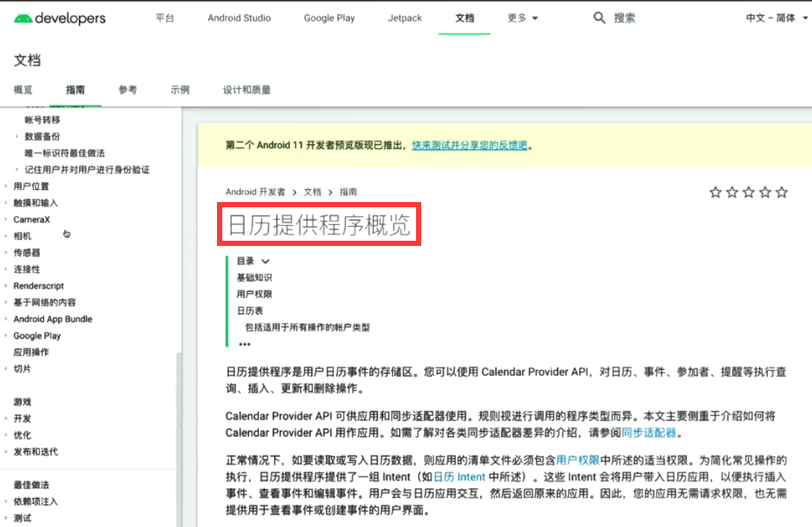Click the 指南 breadcrumb link
Viewport: 812px width, 527px height.
(x=348, y=192)
